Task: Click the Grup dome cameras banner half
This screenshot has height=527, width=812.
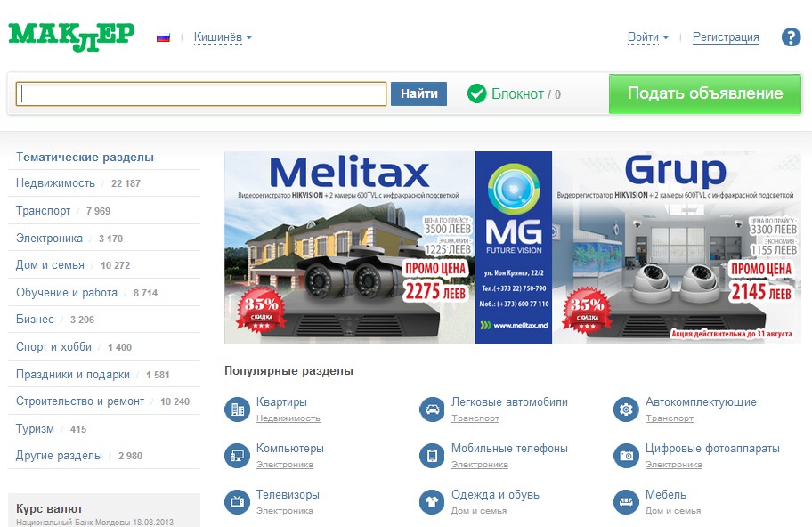Action: click(677, 247)
